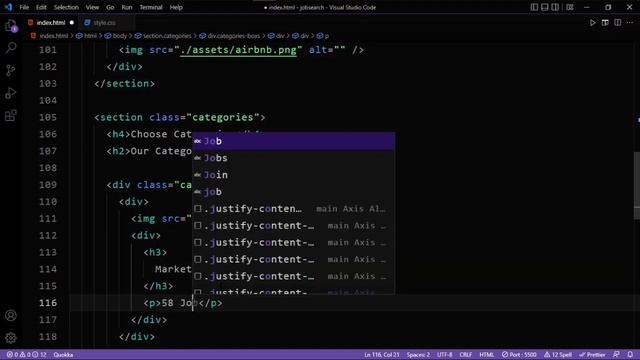The image size is (640, 360).
Task: Open the Help menu
Action: click(176, 7)
